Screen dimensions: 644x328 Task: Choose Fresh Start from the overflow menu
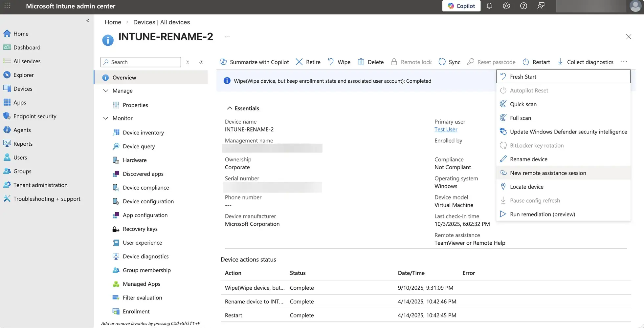(563, 76)
